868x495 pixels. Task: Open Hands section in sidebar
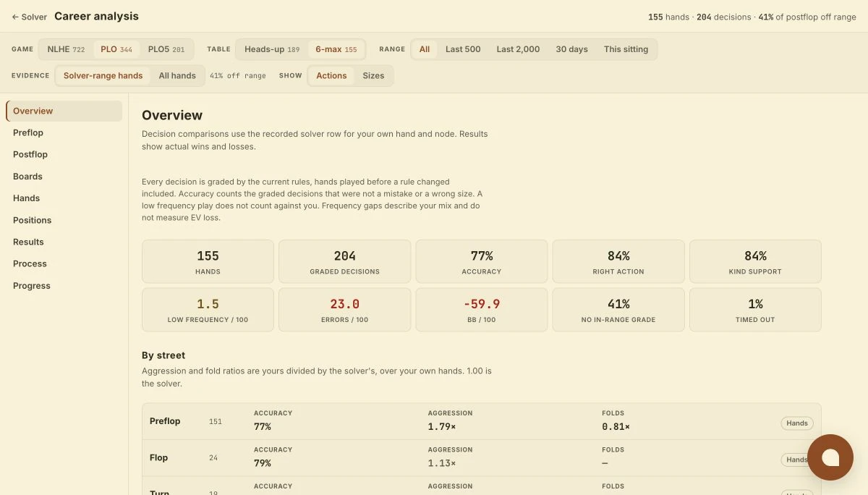coord(64,198)
